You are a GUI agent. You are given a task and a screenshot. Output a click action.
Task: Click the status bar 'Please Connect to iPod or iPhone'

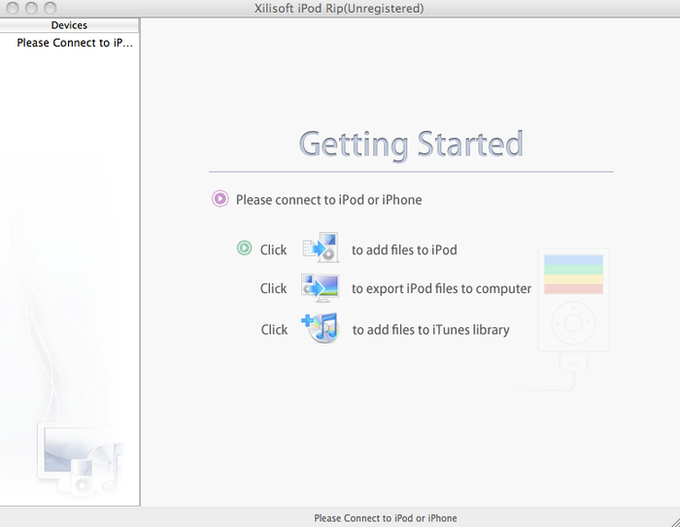point(385,518)
